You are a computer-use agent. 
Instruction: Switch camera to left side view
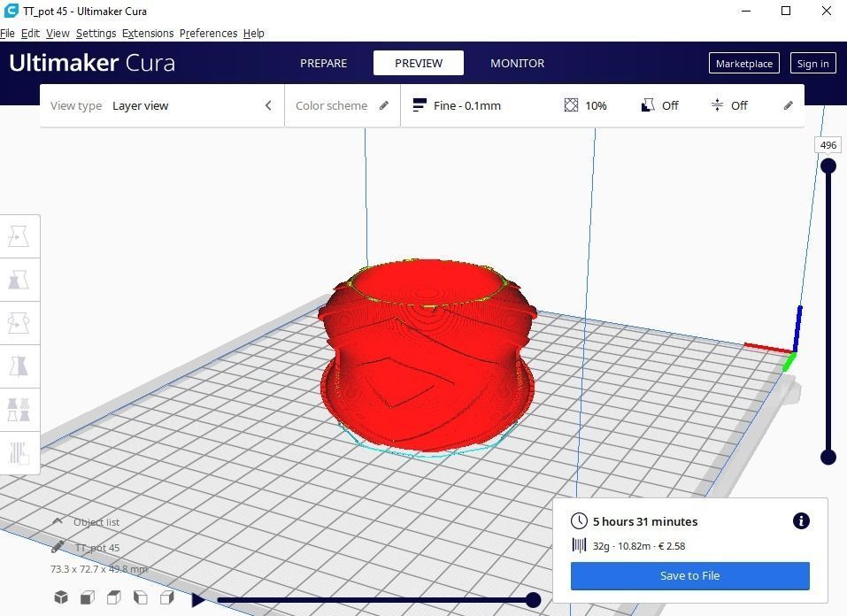(x=141, y=597)
